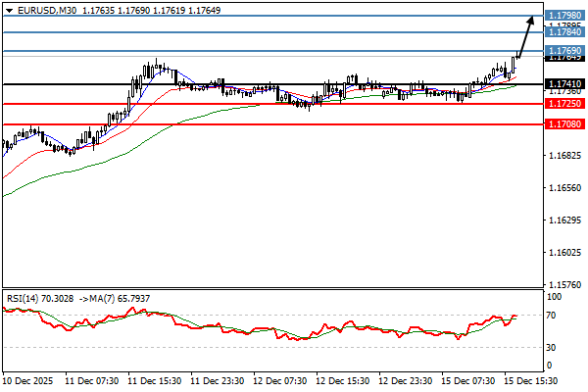This screenshot has width=588, height=392.
Task: Select the 1.17690 resistance price tag
Action: click(565, 50)
